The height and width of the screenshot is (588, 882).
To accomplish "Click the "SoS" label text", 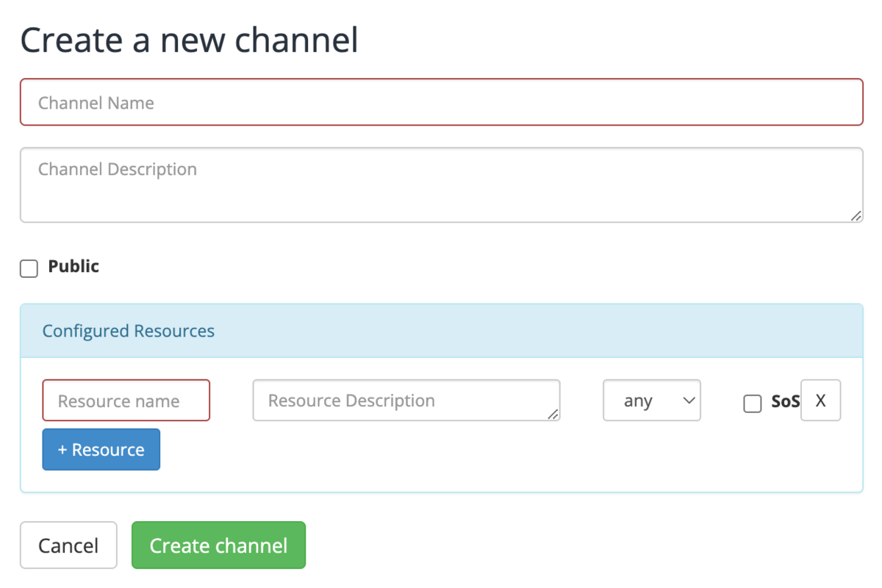I will pyautogui.click(x=785, y=402).
